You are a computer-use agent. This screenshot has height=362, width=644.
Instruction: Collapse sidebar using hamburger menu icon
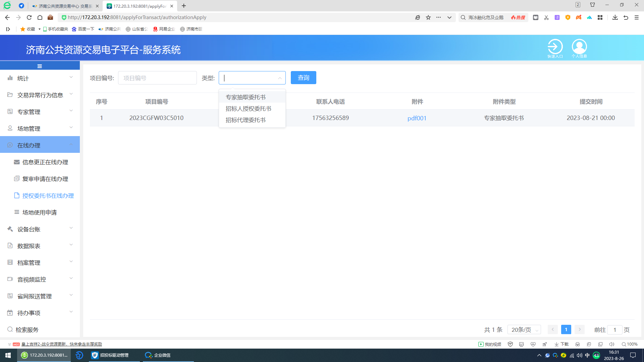[40, 66]
